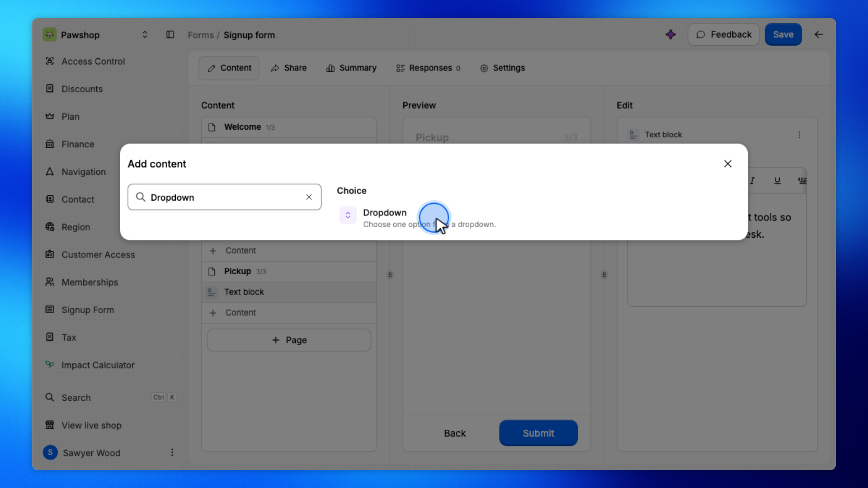Open the Feedback button

723,34
